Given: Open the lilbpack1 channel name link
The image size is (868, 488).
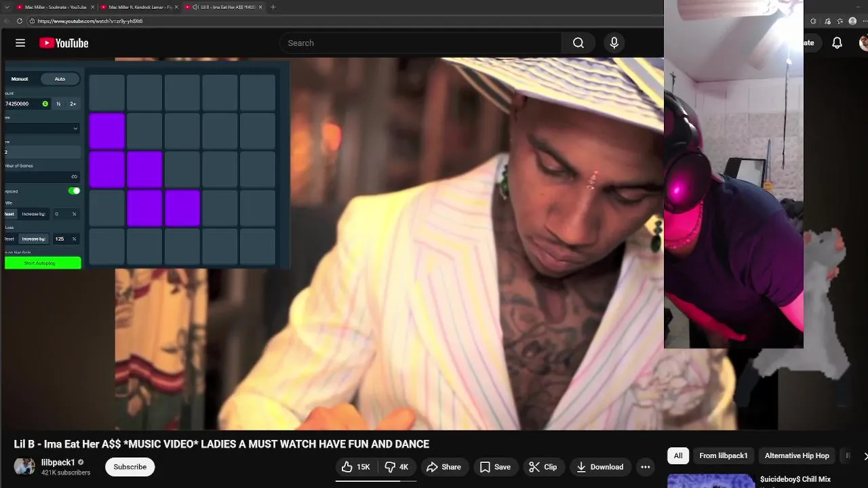Looking at the screenshot, I should coord(58,462).
